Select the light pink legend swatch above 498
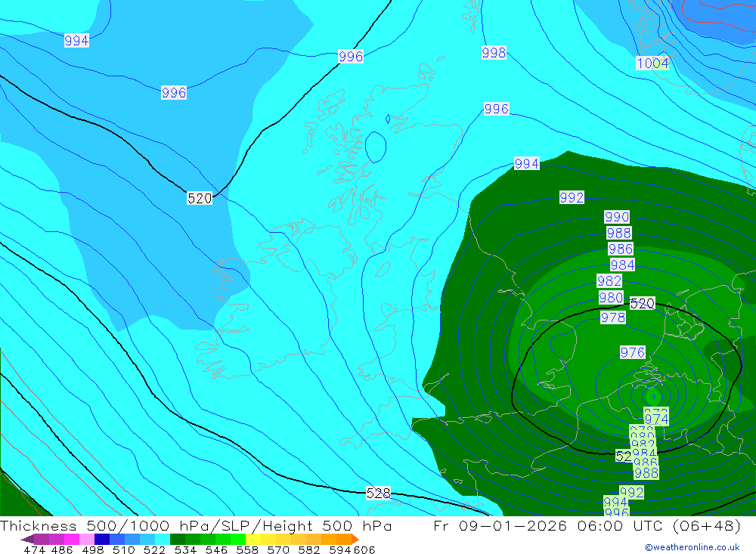Screen dimensions: 756x554 pyautogui.click(x=87, y=539)
